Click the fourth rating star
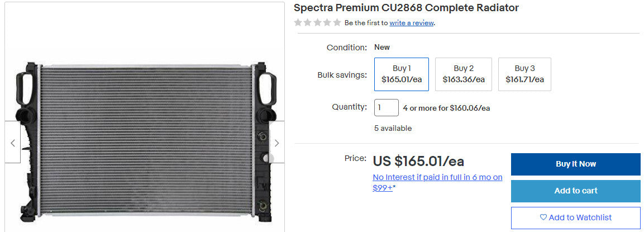644x232 pixels. [327, 23]
